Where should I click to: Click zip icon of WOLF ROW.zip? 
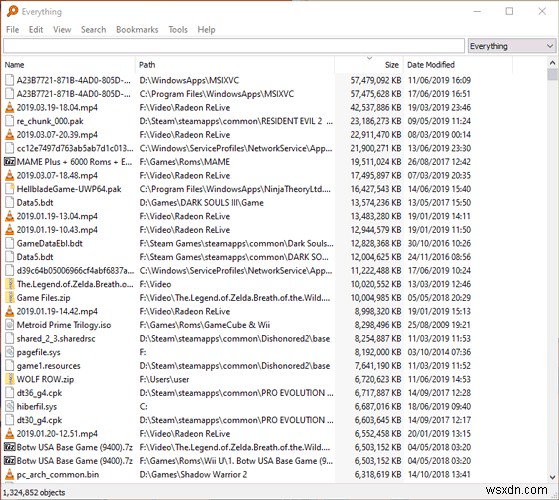[x=10, y=379]
